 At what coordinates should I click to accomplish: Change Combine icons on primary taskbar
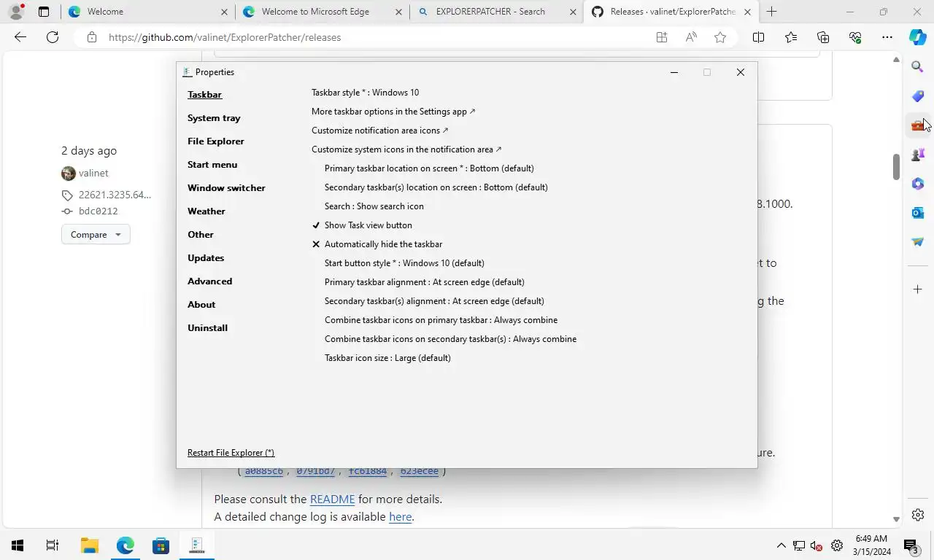441,320
